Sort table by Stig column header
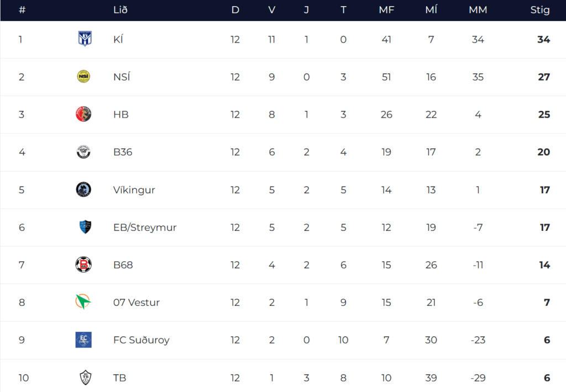 point(539,10)
